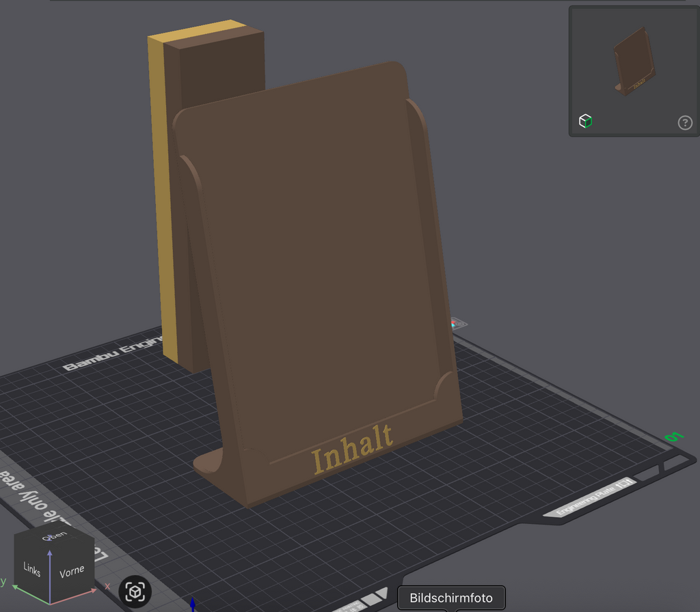Click the model thumbnail in preview panel
700x612 pixels.
pos(634,61)
